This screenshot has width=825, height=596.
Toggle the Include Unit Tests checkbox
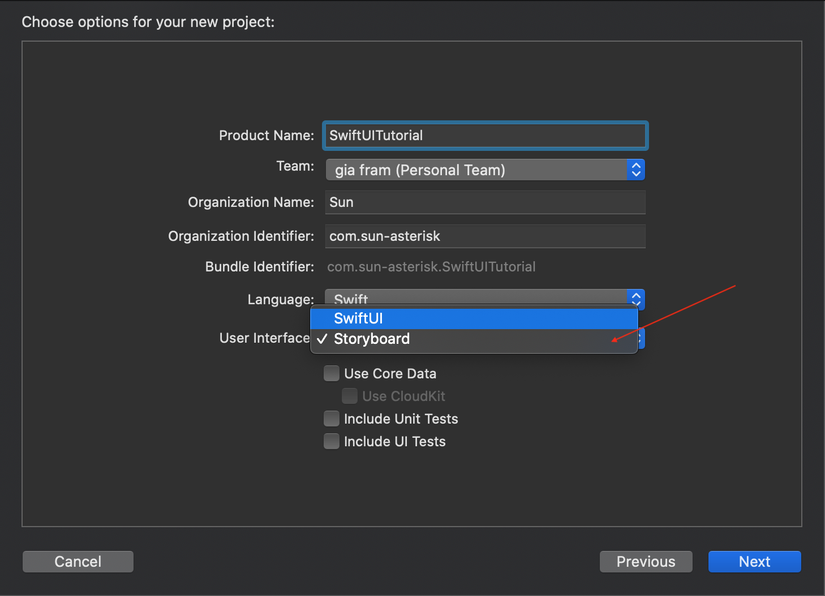point(332,419)
